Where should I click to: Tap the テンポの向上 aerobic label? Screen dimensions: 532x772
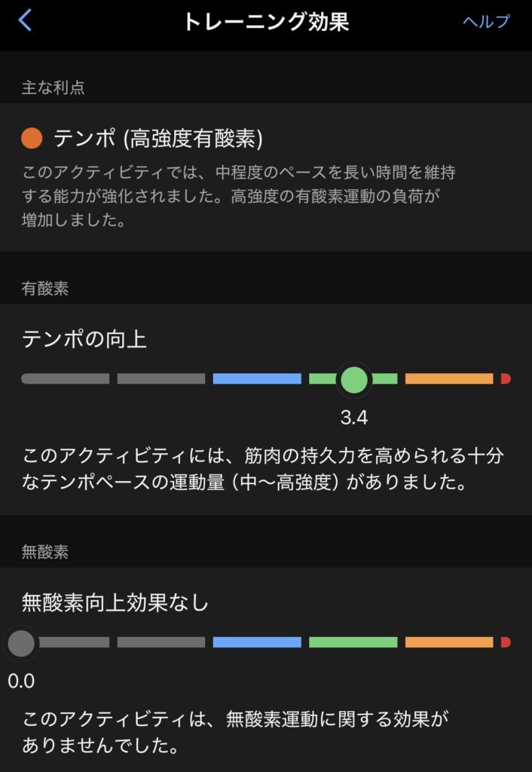[x=84, y=339]
